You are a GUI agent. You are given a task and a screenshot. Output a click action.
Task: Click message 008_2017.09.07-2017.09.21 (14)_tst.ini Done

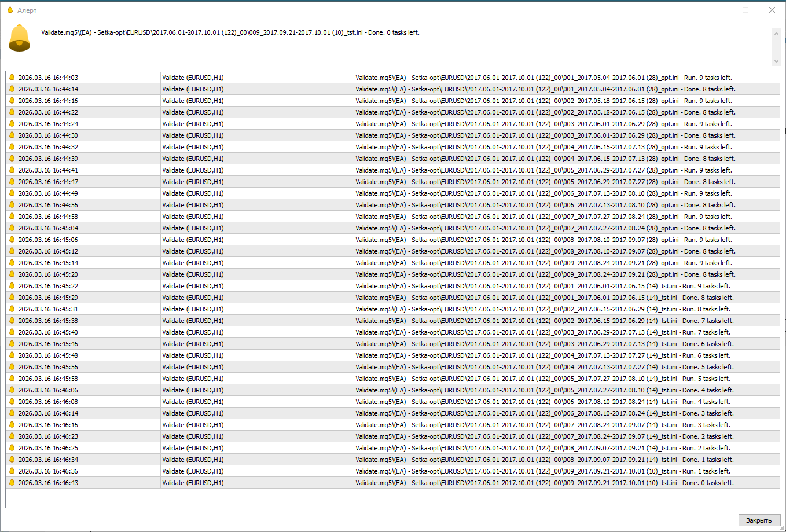(x=545, y=460)
